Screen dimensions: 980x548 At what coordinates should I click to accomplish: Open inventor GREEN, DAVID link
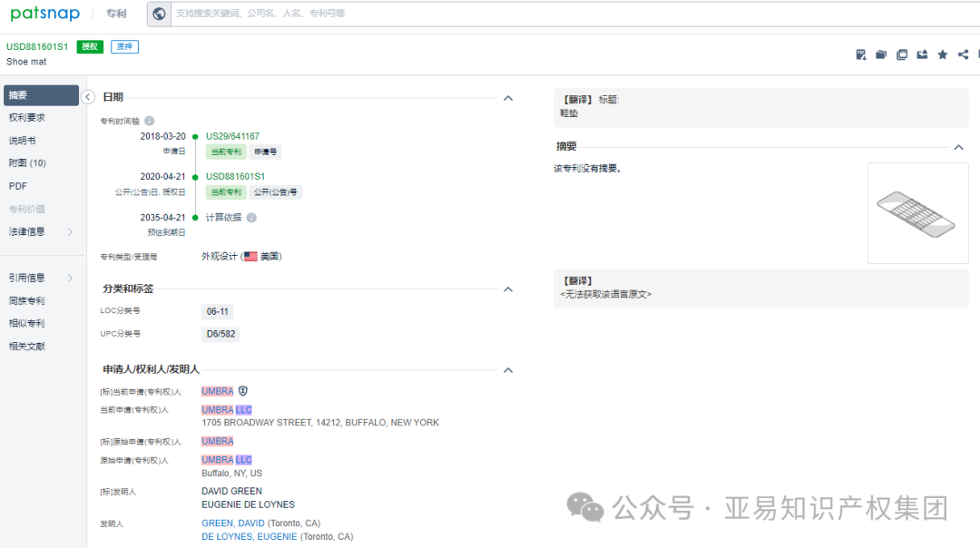tap(232, 523)
